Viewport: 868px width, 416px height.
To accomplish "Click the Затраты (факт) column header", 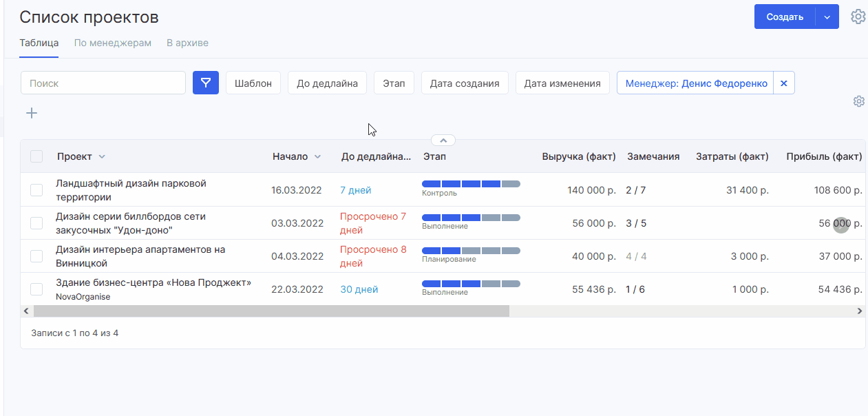I will [x=732, y=156].
